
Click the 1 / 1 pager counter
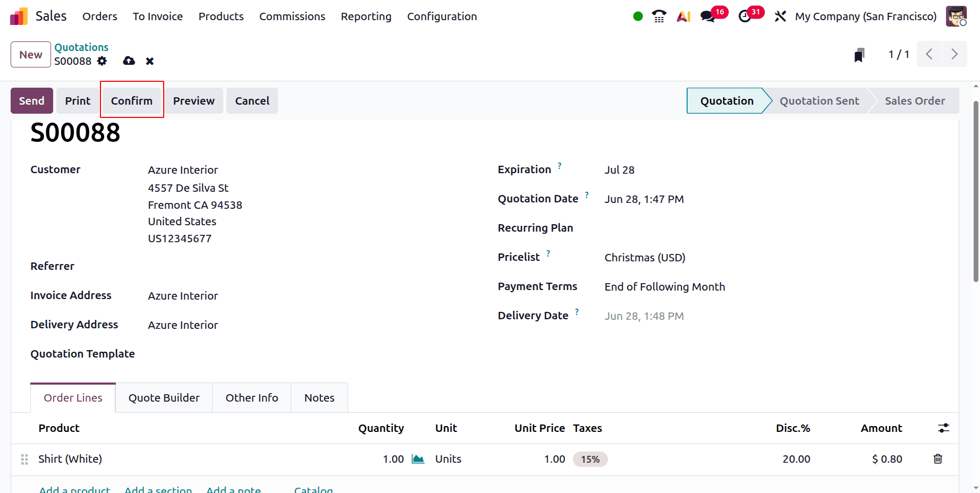pyautogui.click(x=899, y=54)
